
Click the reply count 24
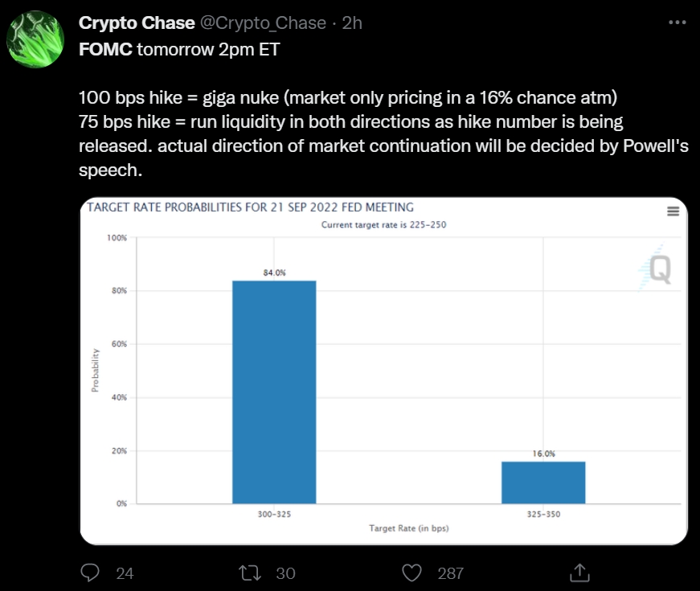[x=125, y=573]
